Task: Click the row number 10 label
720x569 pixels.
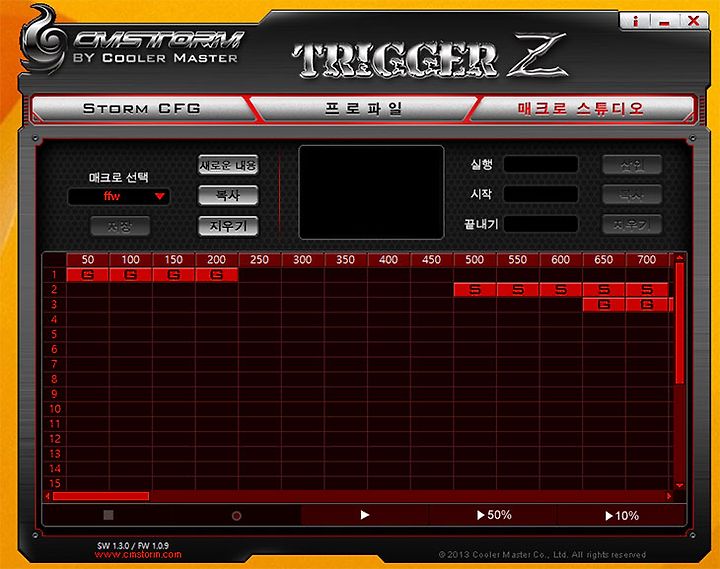Action: [x=54, y=409]
